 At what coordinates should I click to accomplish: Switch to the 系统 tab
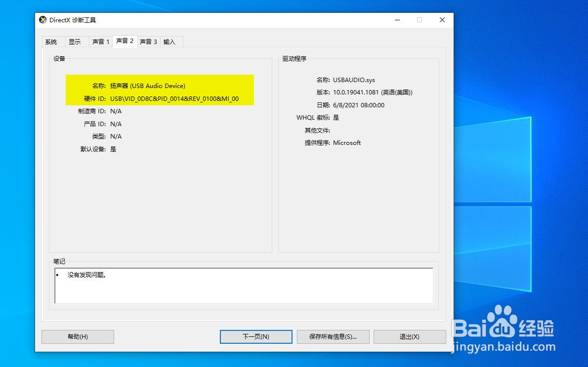pos(53,42)
